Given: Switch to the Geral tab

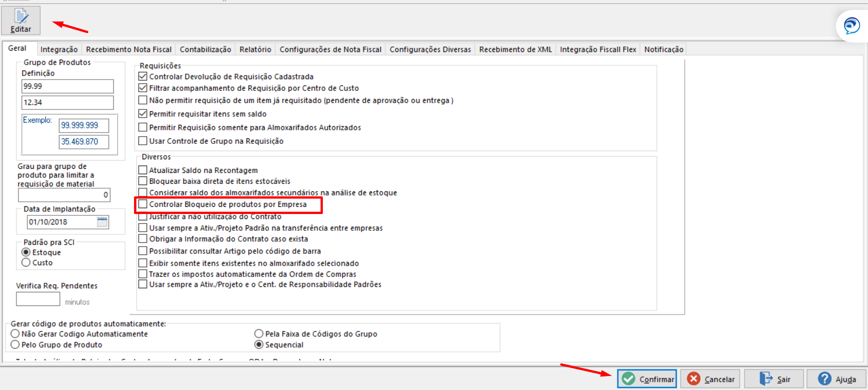Looking at the screenshot, I should [17, 48].
